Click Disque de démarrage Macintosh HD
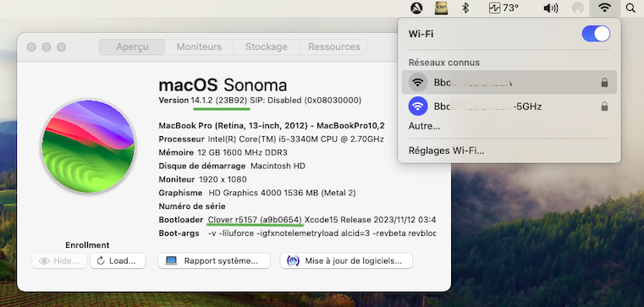Viewport: 644px width, 307px height. (232, 167)
